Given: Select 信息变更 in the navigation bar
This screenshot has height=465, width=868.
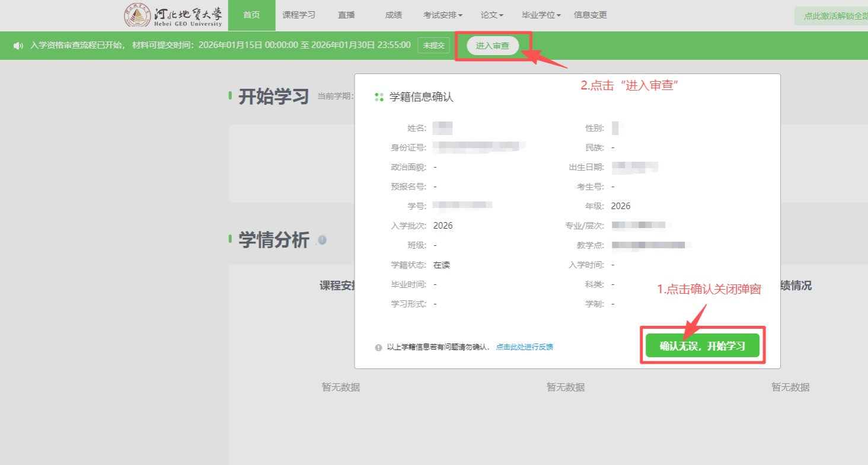Looking at the screenshot, I should pos(590,15).
